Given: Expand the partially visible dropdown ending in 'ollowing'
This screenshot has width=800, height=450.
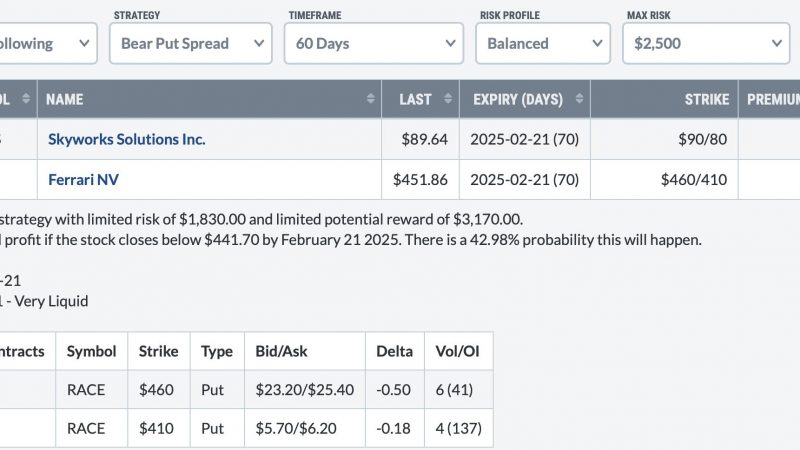Looking at the screenshot, I should 48,43.
